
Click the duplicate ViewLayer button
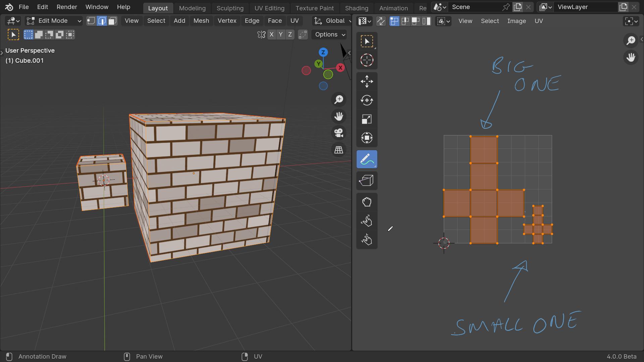(624, 7)
